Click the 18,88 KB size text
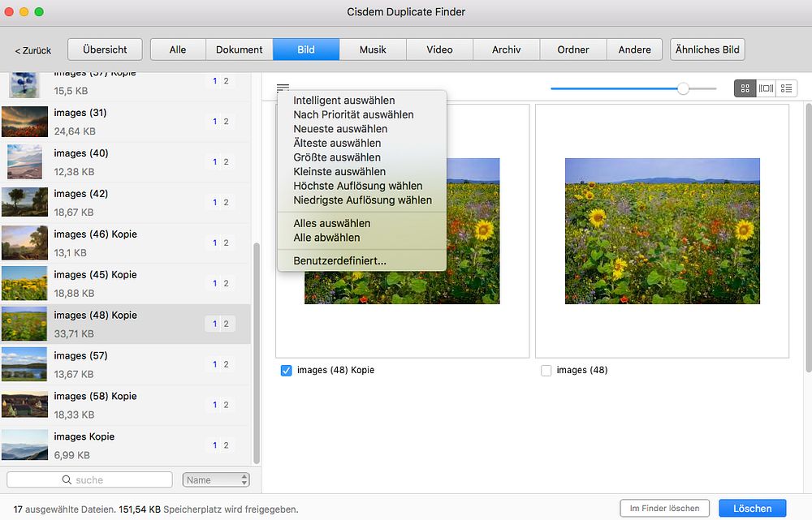The height and width of the screenshot is (520, 812). 74,294
